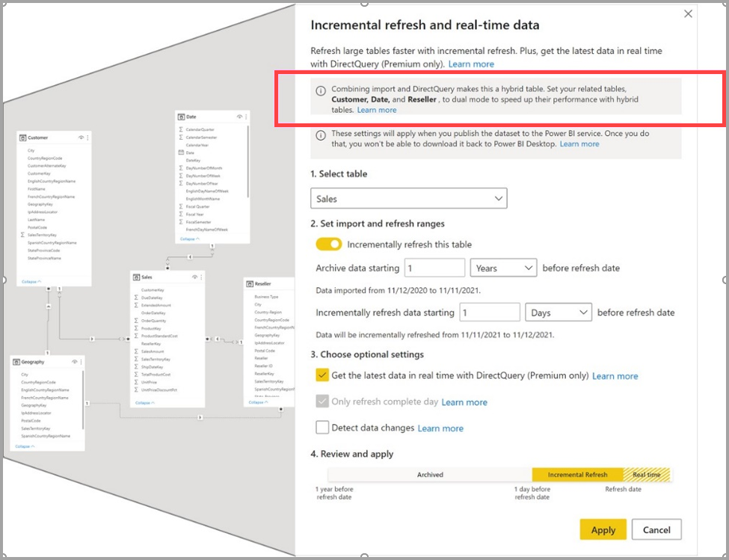Collapse the Sales table card
The width and height of the screenshot is (729, 560).
[145, 403]
